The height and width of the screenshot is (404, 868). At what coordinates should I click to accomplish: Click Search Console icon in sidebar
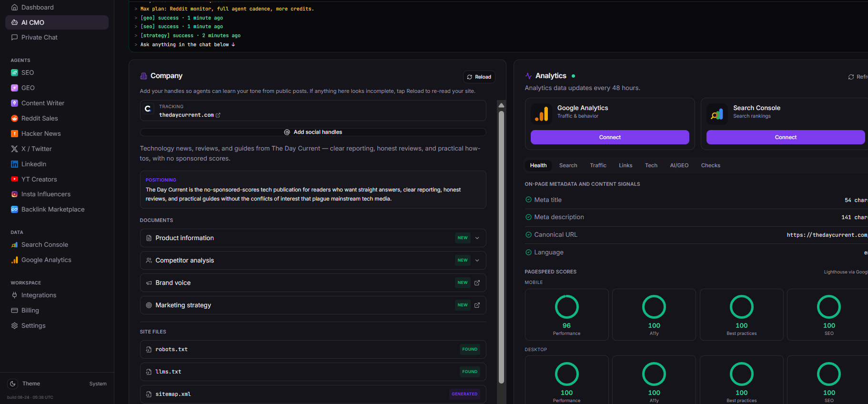(14, 244)
